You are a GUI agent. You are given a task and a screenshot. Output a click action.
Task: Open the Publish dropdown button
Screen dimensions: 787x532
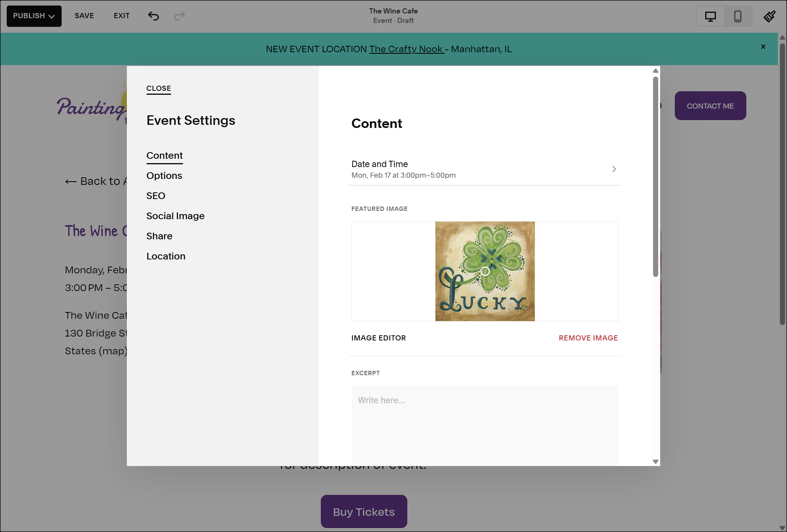(x=34, y=16)
